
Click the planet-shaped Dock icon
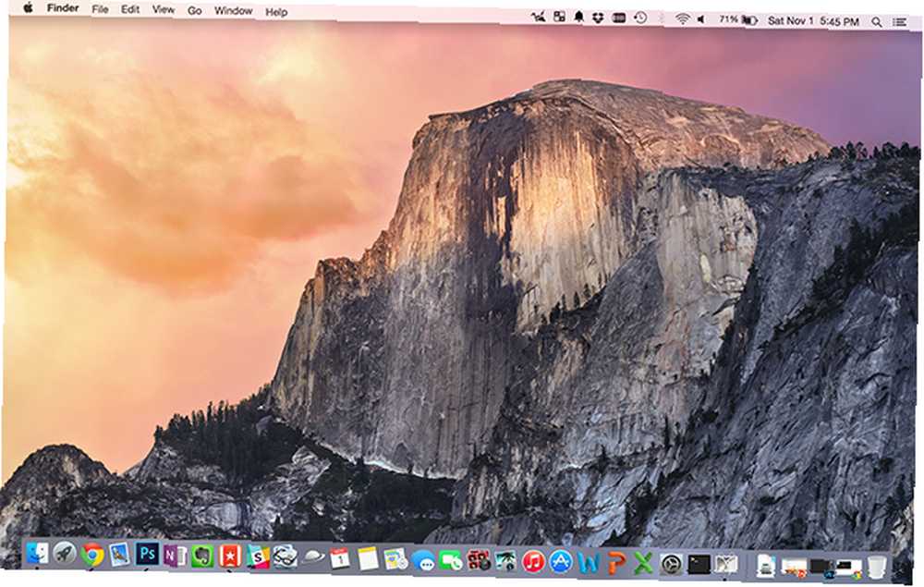[313, 556]
